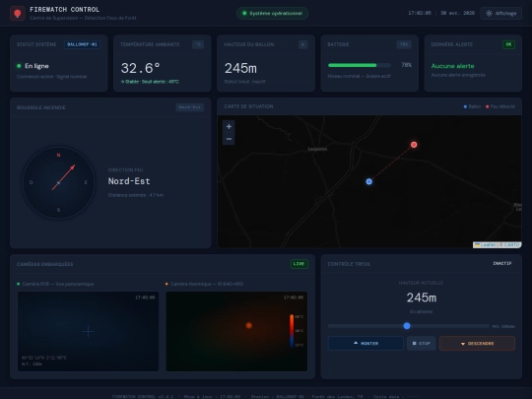Image resolution: width=532 pixels, height=399 pixels.
Task: Open the RGB panoramic camera feed
Action: [x=89, y=331]
